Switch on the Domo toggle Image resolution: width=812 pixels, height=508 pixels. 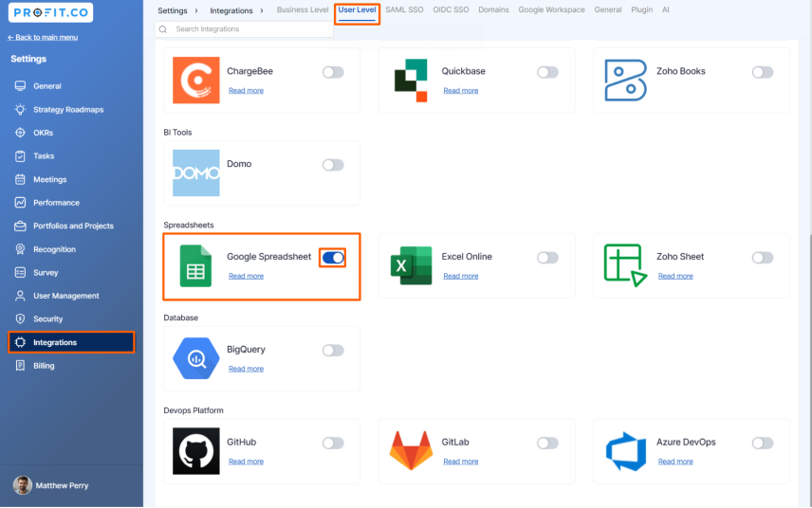[333, 165]
